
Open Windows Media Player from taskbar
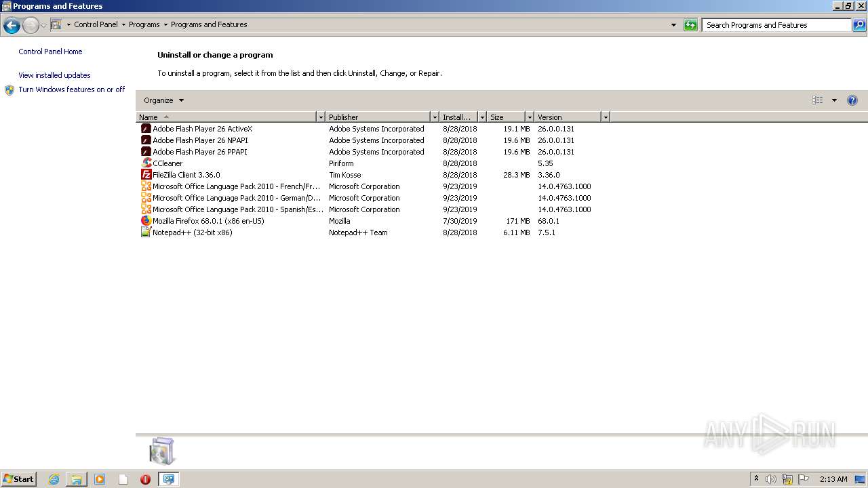(x=100, y=479)
